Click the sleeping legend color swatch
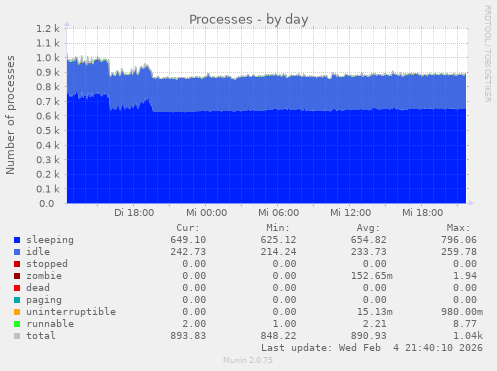Viewport: 497px width, 371px height. tap(17, 240)
